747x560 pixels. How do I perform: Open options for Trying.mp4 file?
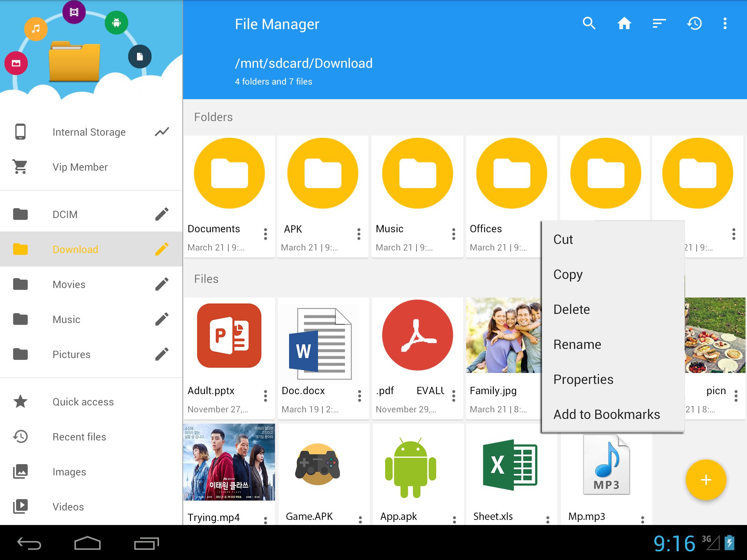tap(266, 521)
